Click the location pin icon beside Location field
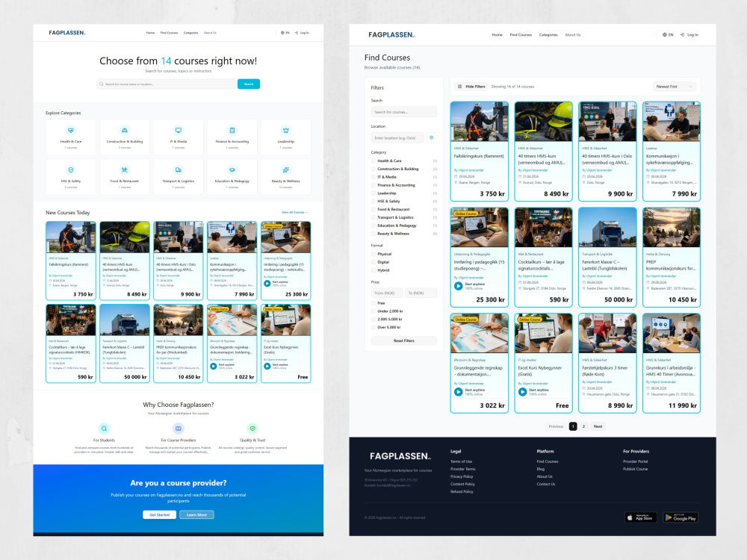 pyautogui.click(x=431, y=137)
